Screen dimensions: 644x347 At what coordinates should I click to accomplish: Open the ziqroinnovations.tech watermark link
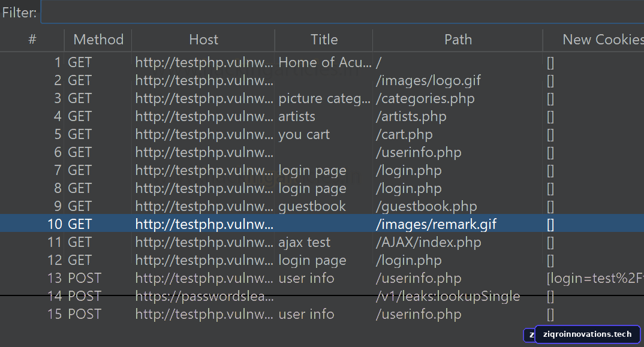click(x=587, y=334)
